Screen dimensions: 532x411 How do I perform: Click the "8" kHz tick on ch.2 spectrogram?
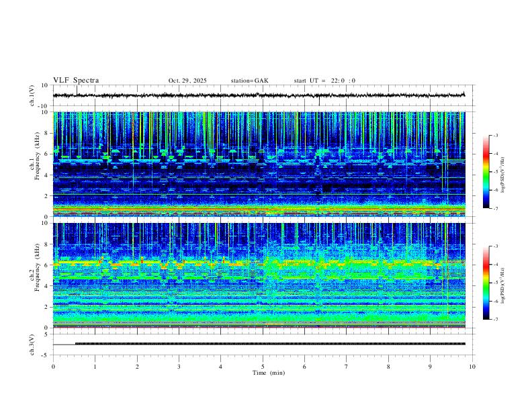[x=47, y=244]
